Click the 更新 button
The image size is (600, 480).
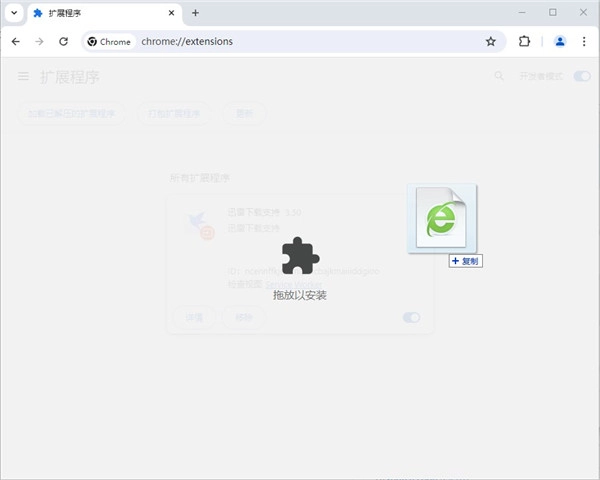point(244,113)
